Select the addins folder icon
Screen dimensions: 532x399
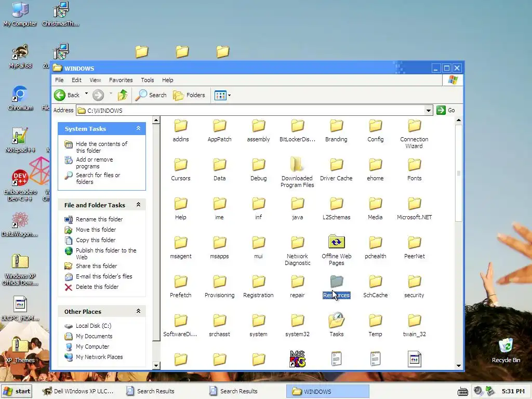[x=180, y=126]
